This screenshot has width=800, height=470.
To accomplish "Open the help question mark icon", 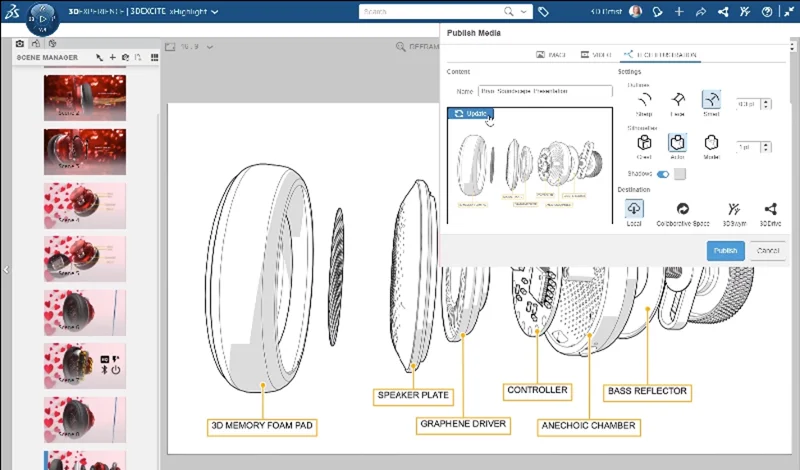I will tap(766, 12).
